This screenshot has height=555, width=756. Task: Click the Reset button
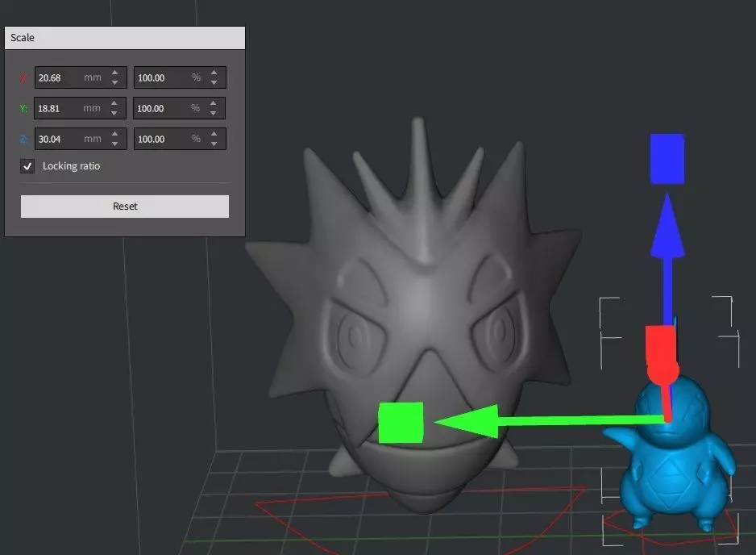(x=125, y=207)
